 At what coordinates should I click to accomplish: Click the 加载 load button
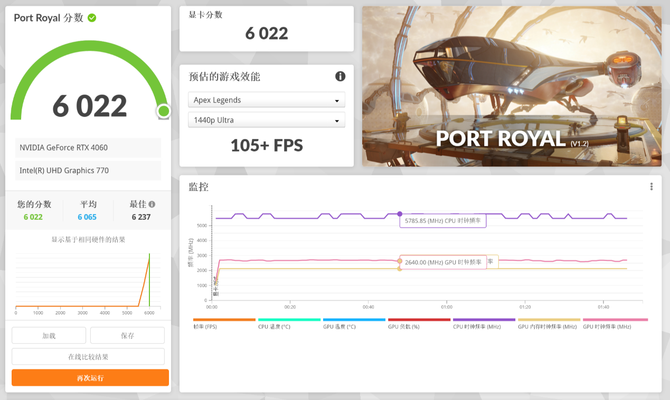pos(49,335)
